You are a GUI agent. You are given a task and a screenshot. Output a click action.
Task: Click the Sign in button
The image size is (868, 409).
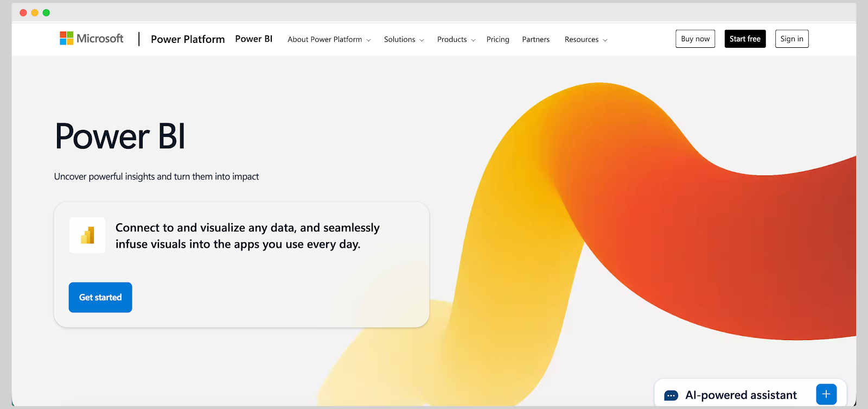(792, 39)
